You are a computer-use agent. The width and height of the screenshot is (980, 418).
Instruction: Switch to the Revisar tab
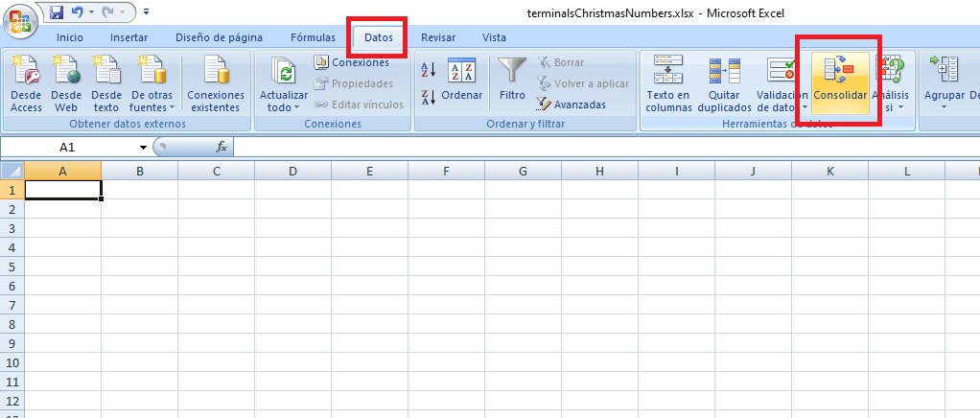point(438,37)
